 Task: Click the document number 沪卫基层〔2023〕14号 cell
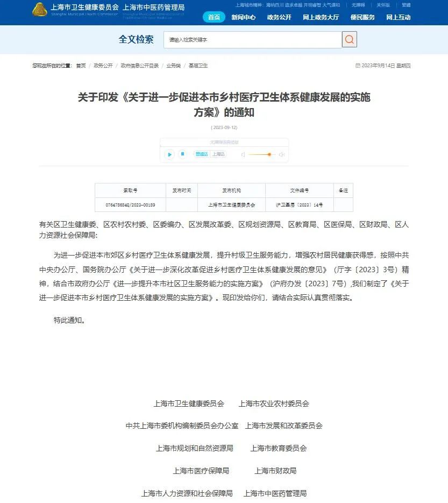[x=300, y=205]
